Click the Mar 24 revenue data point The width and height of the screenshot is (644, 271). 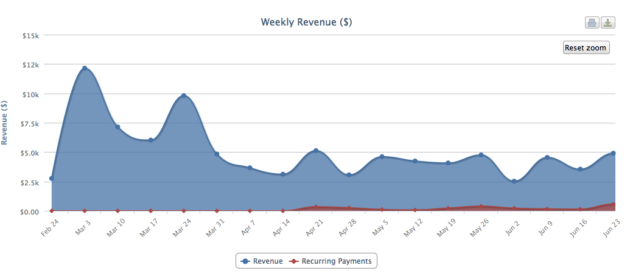point(184,96)
